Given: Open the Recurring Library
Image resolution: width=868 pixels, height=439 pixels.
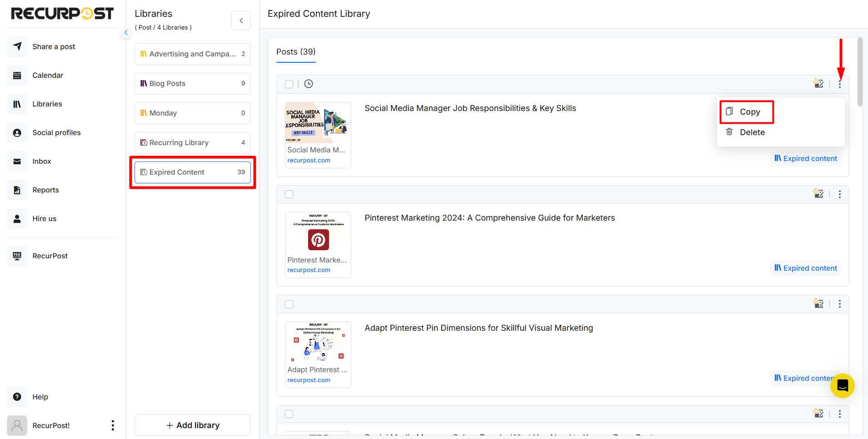Looking at the screenshot, I should point(193,143).
